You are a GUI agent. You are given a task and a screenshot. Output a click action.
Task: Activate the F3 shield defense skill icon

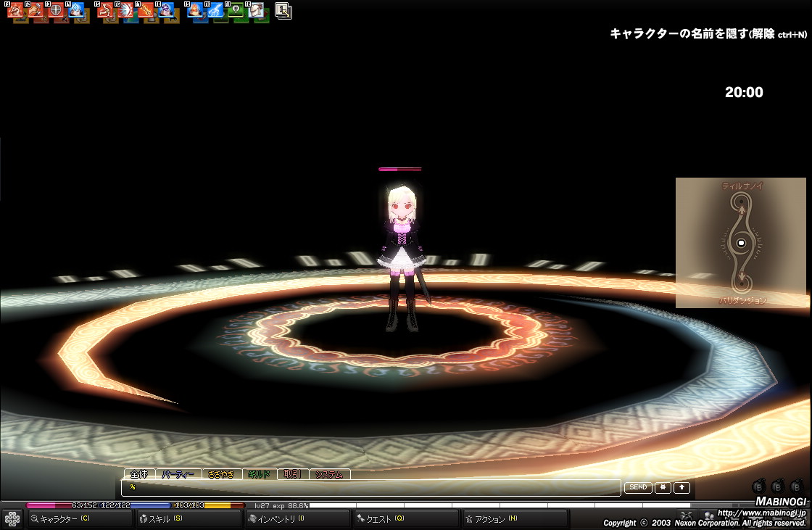(56, 11)
